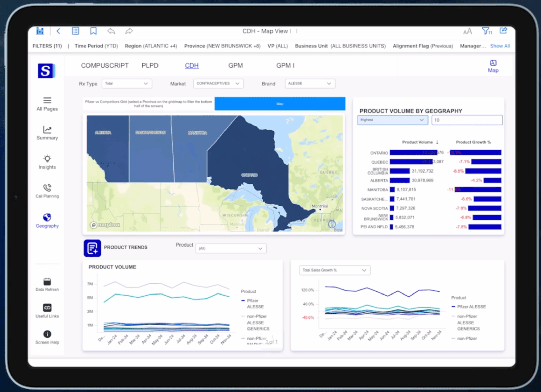The height and width of the screenshot is (392, 541).
Task: Select the CDH tab
Action: click(x=192, y=66)
